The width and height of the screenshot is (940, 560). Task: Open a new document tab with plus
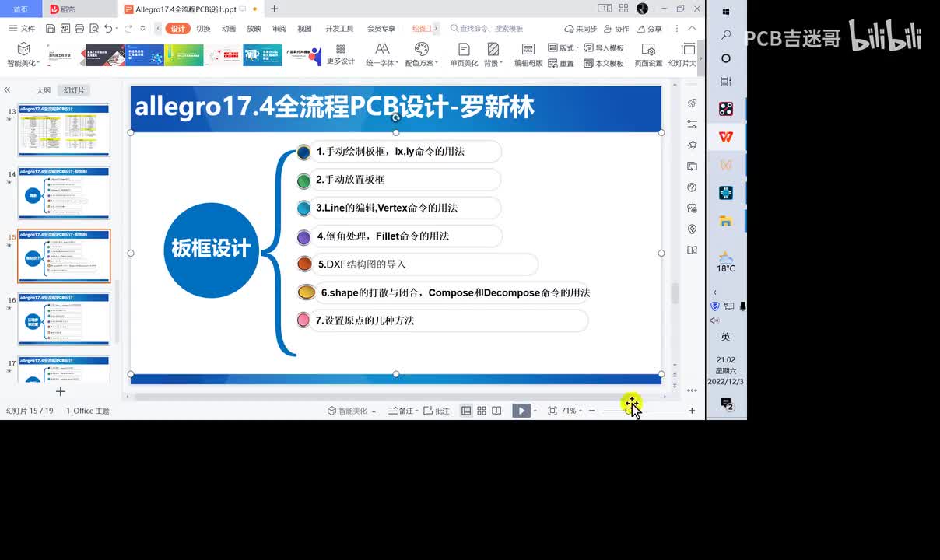pyautogui.click(x=275, y=9)
